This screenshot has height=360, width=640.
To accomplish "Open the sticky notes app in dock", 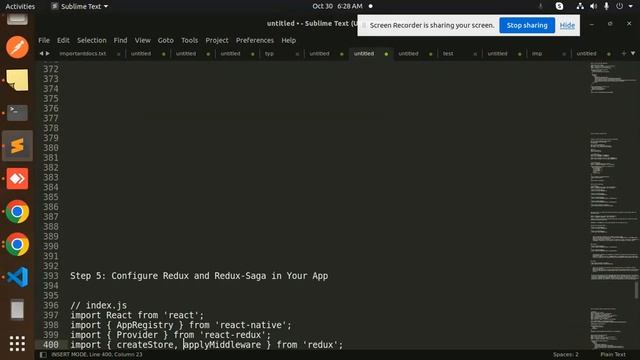I will coord(17,80).
